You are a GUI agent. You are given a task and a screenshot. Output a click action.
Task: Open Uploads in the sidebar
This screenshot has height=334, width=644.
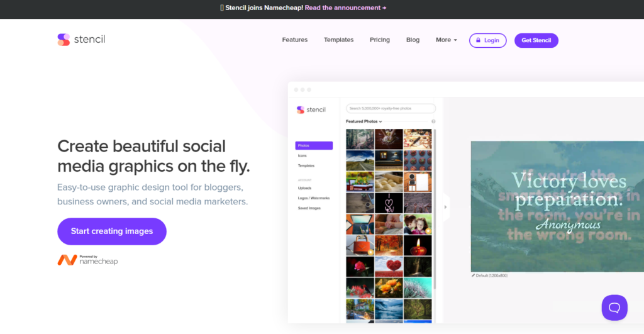pos(304,188)
